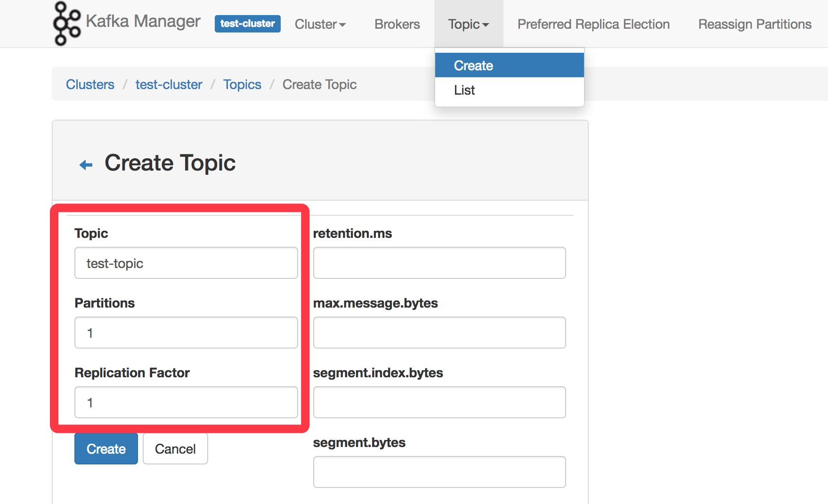Image resolution: width=828 pixels, height=504 pixels.
Task: Click the test-cluster badge in navbar
Action: point(247,24)
